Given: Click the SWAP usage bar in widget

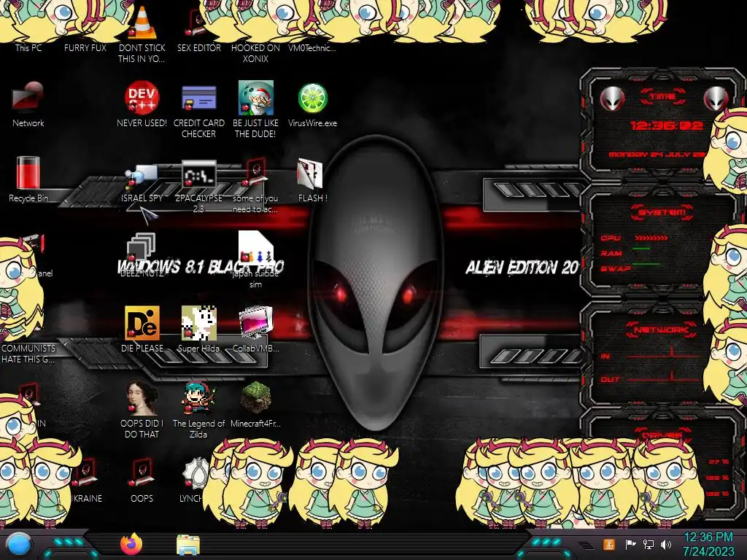Looking at the screenshot, I should (x=646, y=263).
